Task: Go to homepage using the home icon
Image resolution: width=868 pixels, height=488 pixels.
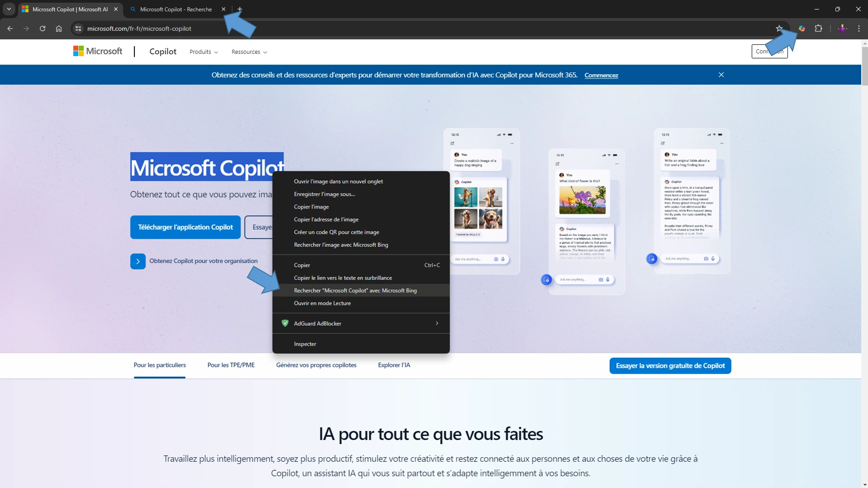Action: point(58,28)
